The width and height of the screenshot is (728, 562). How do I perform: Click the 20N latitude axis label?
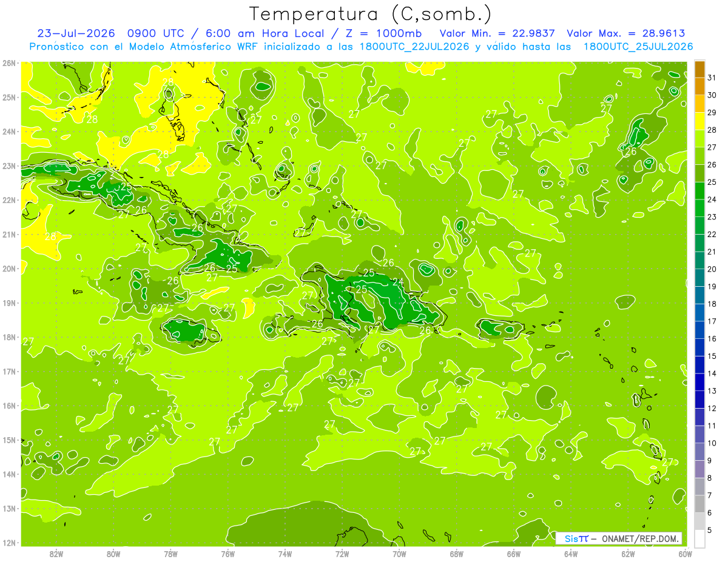(x=8, y=269)
